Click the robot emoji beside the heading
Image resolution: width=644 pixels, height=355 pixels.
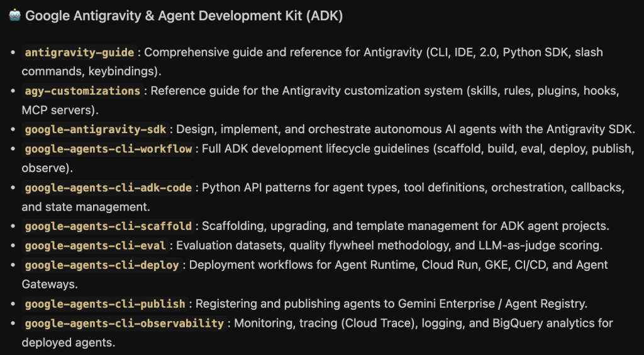[15, 16]
